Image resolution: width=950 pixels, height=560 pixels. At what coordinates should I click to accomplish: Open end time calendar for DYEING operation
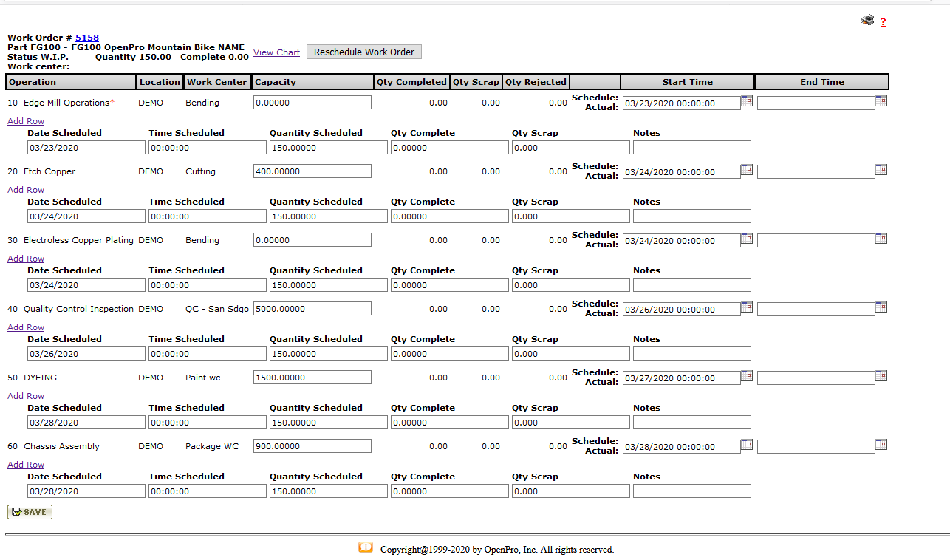pyautogui.click(x=881, y=376)
